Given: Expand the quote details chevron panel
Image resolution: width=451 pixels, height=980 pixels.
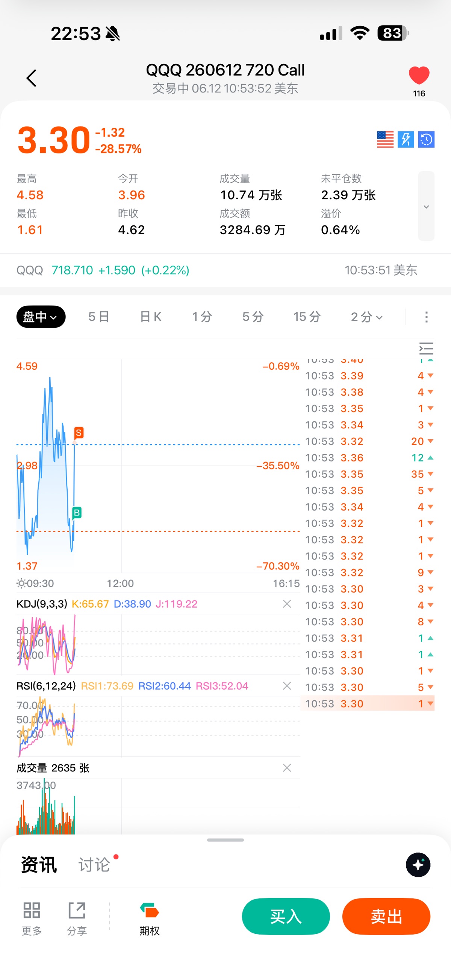Looking at the screenshot, I should (426, 206).
